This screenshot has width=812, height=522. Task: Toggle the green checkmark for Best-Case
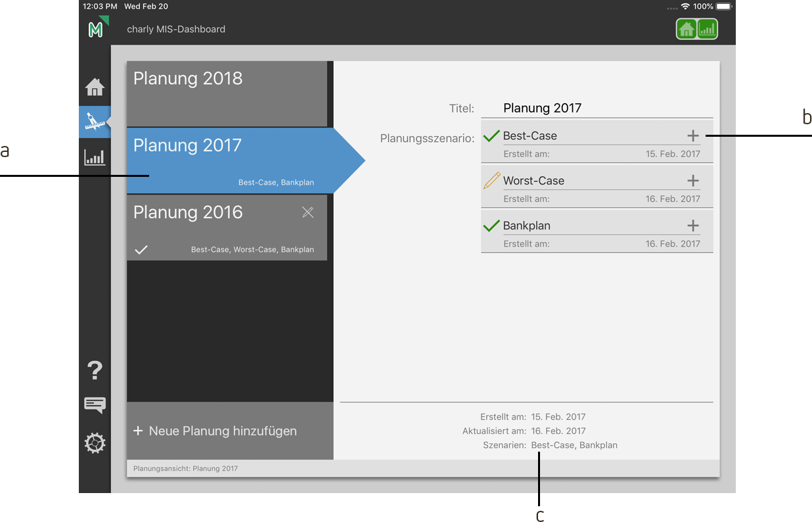[x=491, y=135]
